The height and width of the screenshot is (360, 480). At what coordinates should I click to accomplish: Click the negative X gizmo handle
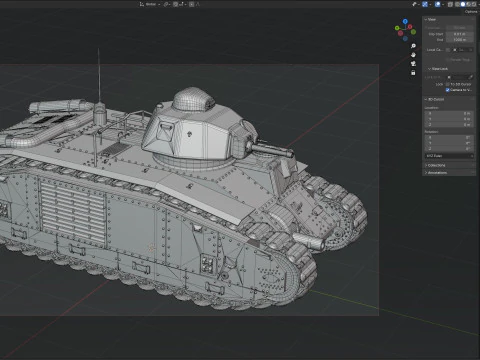click(x=400, y=33)
